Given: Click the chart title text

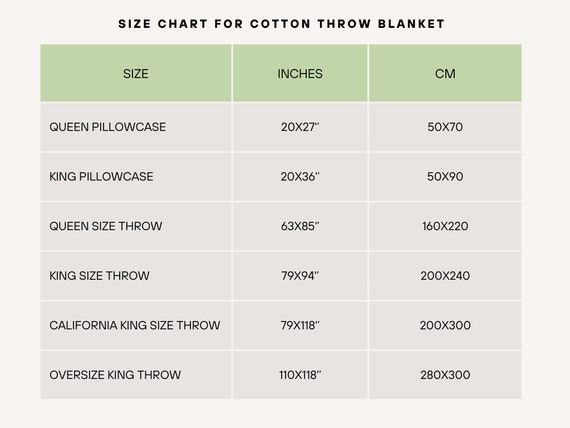Looking at the screenshot, I should tap(281, 24).
